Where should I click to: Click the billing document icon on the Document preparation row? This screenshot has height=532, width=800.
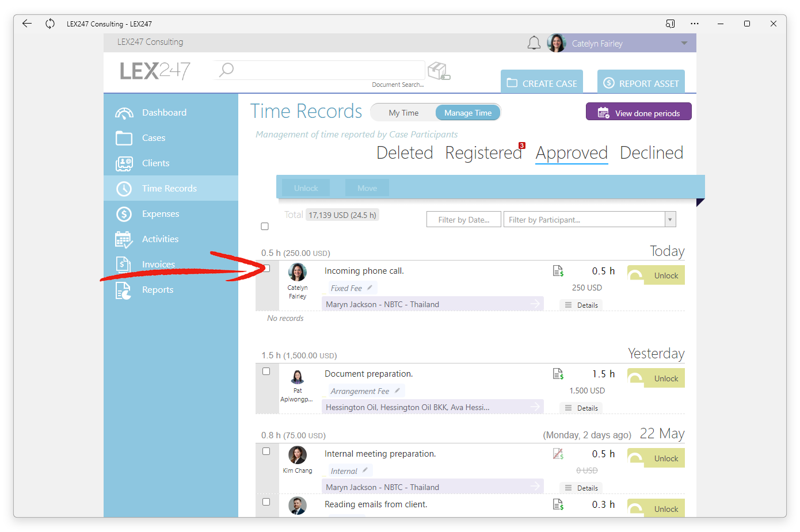click(x=558, y=374)
